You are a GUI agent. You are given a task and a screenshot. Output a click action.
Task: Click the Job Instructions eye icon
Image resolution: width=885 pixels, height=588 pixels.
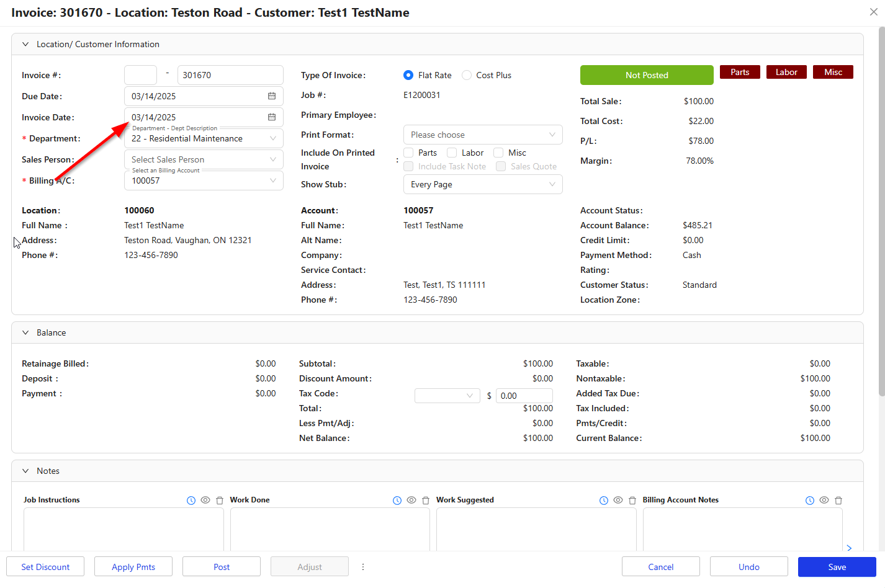coord(205,500)
